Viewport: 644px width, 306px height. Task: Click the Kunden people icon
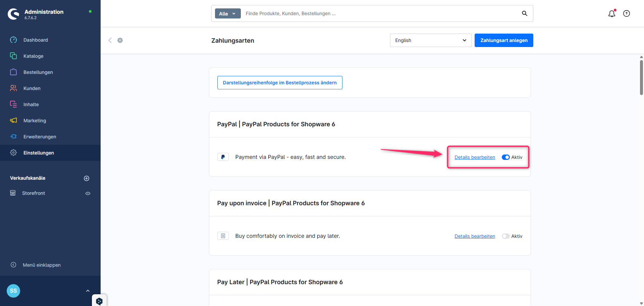[13, 88]
